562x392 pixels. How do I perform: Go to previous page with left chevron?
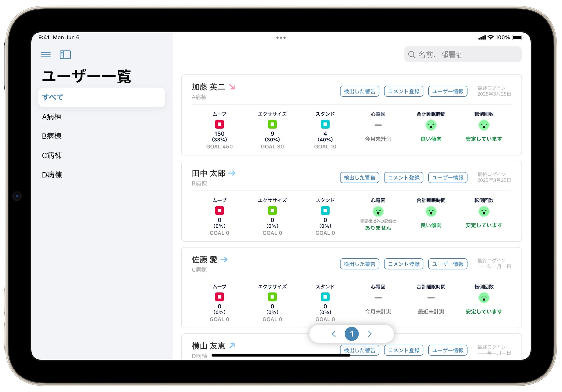click(334, 334)
